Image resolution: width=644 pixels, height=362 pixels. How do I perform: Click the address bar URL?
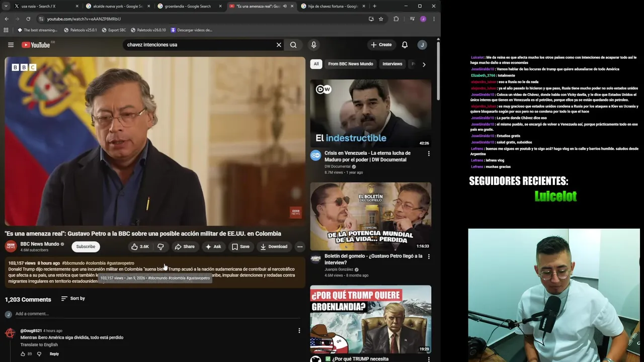(84, 19)
